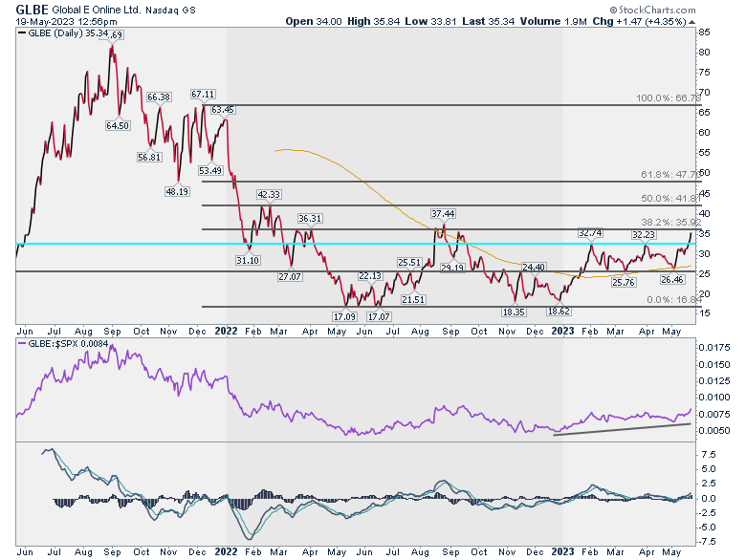Viewport: 746px width, 560px height.
Task: Click the 26.46 price label
Action: 672,280
